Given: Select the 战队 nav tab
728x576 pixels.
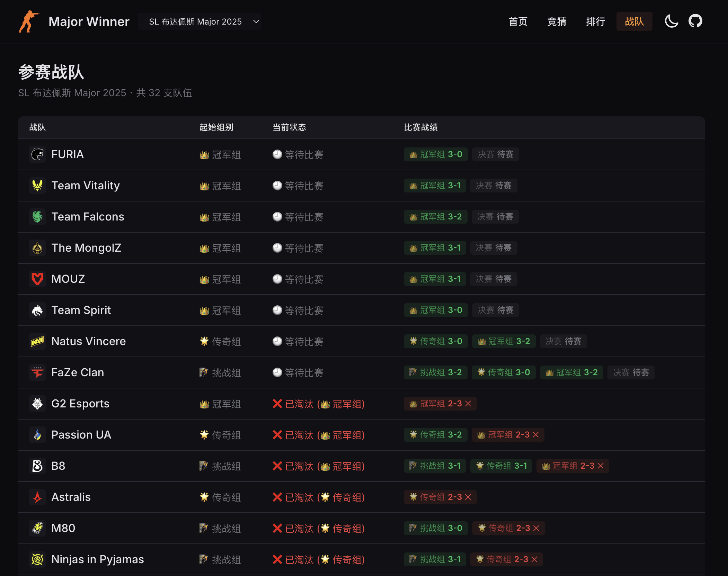Looking at the screenshot, I should (634, 21).
